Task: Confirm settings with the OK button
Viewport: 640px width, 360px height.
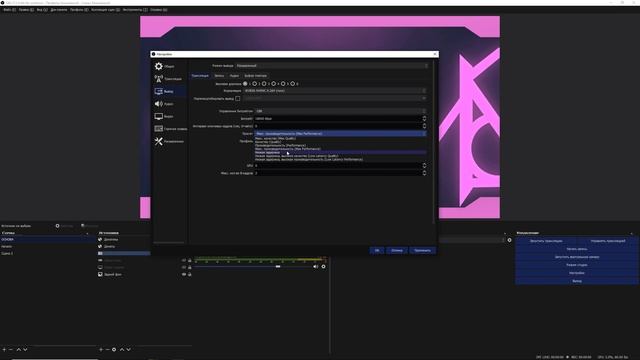Action: point(377,250)
